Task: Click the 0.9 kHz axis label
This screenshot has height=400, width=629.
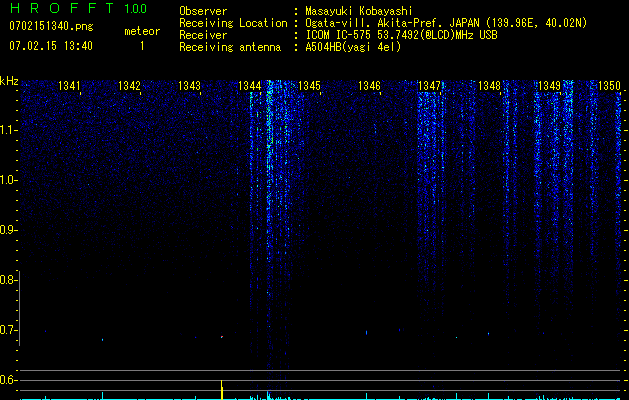Action: (8, 230)
